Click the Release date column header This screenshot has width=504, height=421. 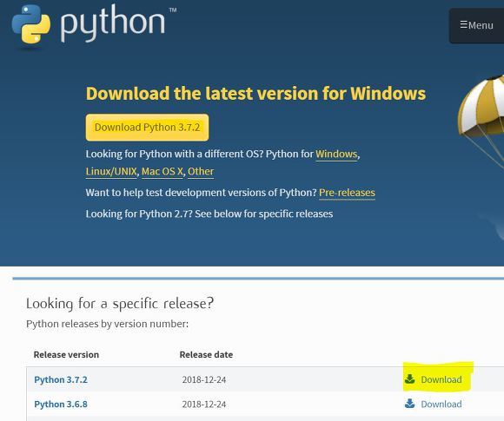pos(206,354)
